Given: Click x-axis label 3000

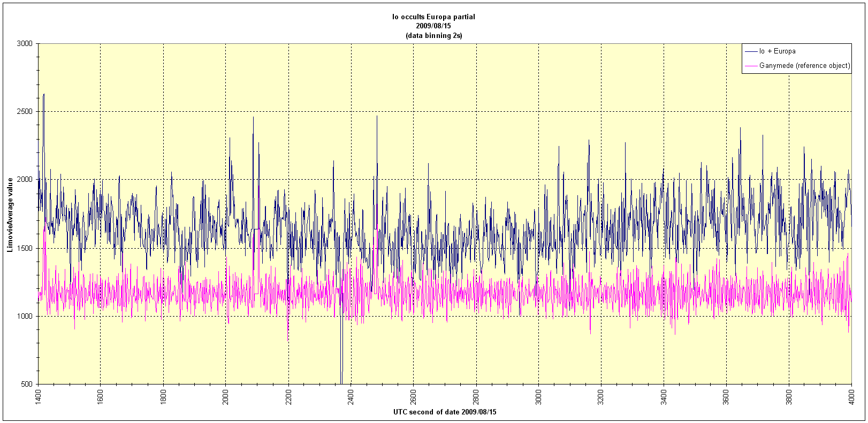Looking at the screenshot, I should pos(538,396).
